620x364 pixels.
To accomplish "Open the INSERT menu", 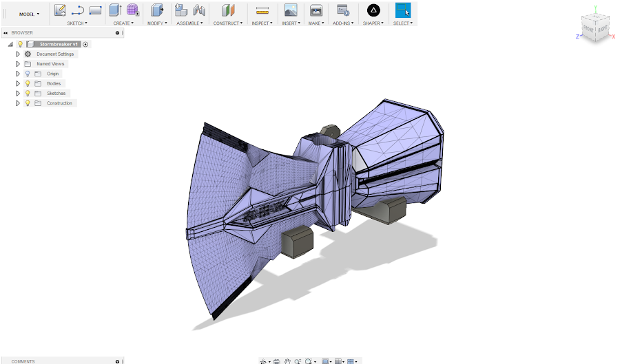I will coord(291,23).
